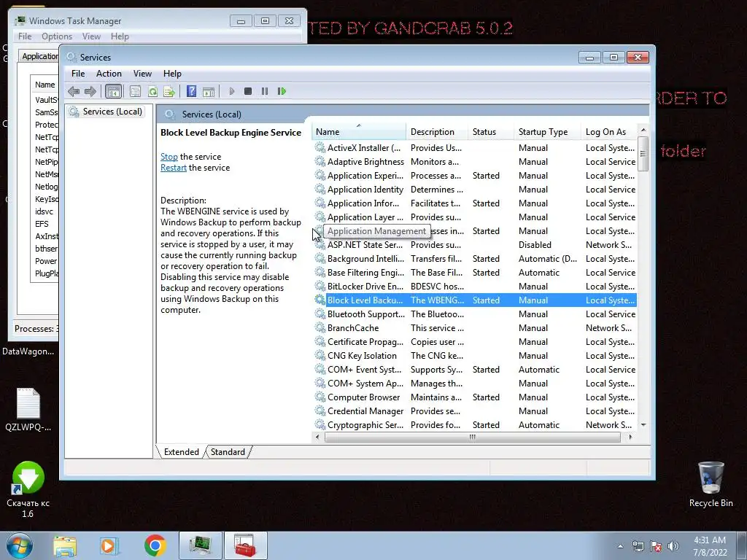Click the Start Service play icon

tap(232, 91)
